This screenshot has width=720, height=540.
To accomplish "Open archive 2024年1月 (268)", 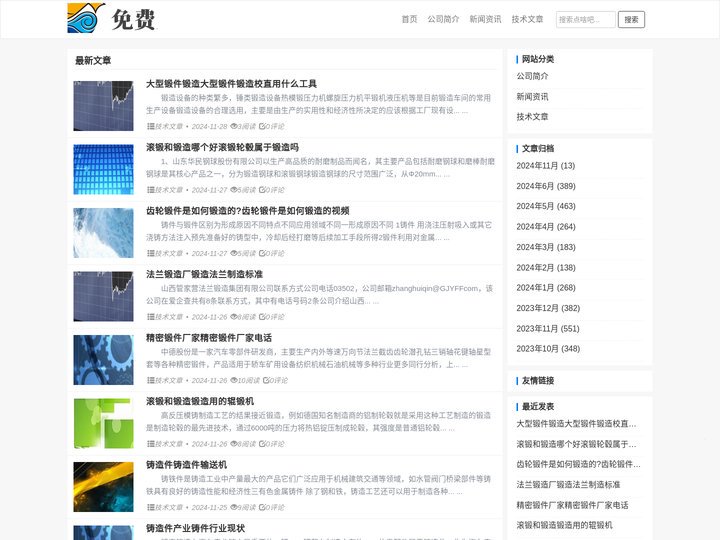I will pos(546,287).
